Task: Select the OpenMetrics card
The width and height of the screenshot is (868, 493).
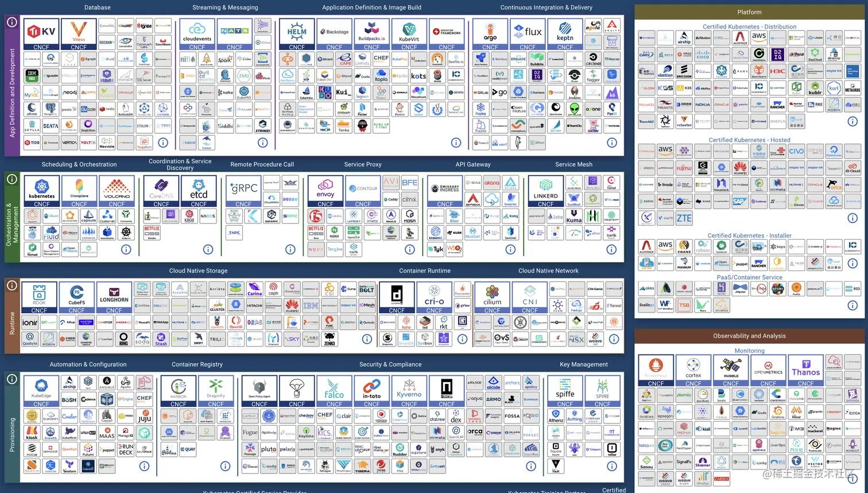Action: pyautogui.click(x=768, y=371)
